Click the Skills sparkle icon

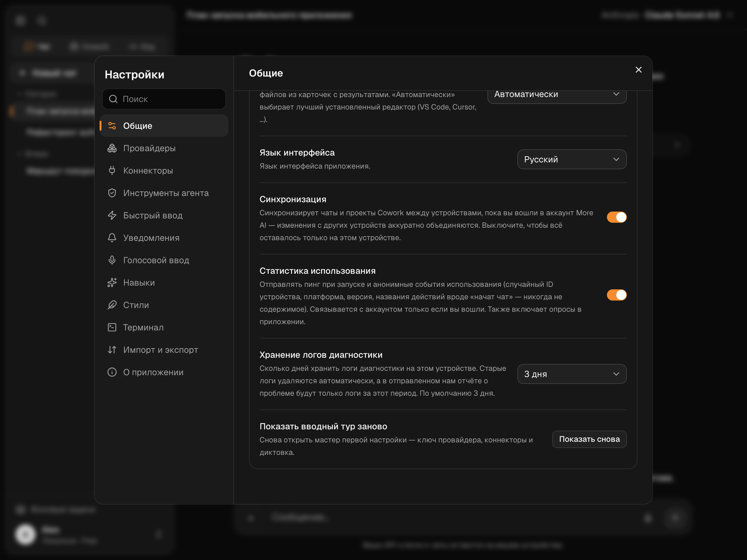[112, 282]
